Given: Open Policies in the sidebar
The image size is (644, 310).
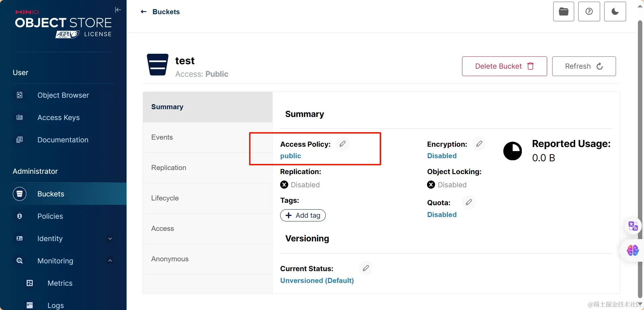Looking at the screenshot, I should [x=50, y=216].
